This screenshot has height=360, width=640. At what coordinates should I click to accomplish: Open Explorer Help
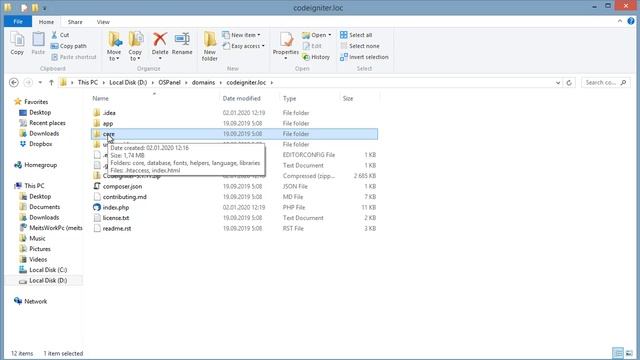[x=631, y=21]
